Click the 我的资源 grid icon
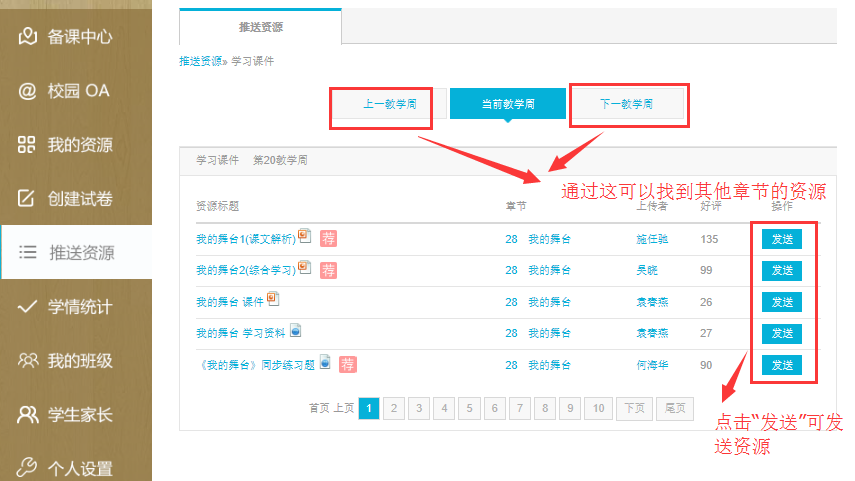Screen dimensions: 855x481 click(27, 145)
